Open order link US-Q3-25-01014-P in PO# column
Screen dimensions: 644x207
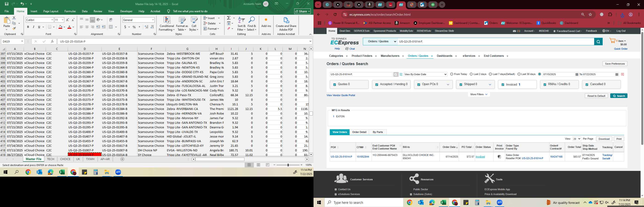pyautogui.click(x=341, y=157)
